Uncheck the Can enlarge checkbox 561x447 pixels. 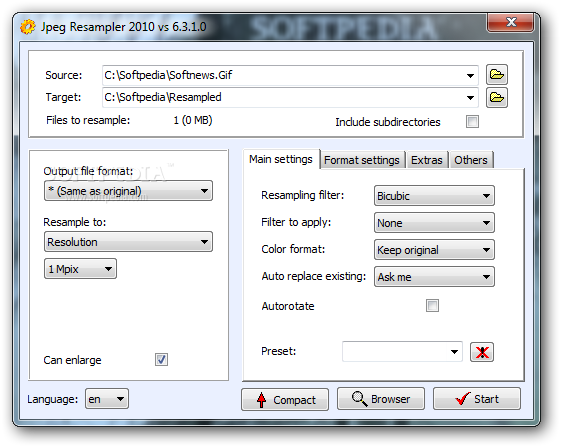[x=161, y=359]
